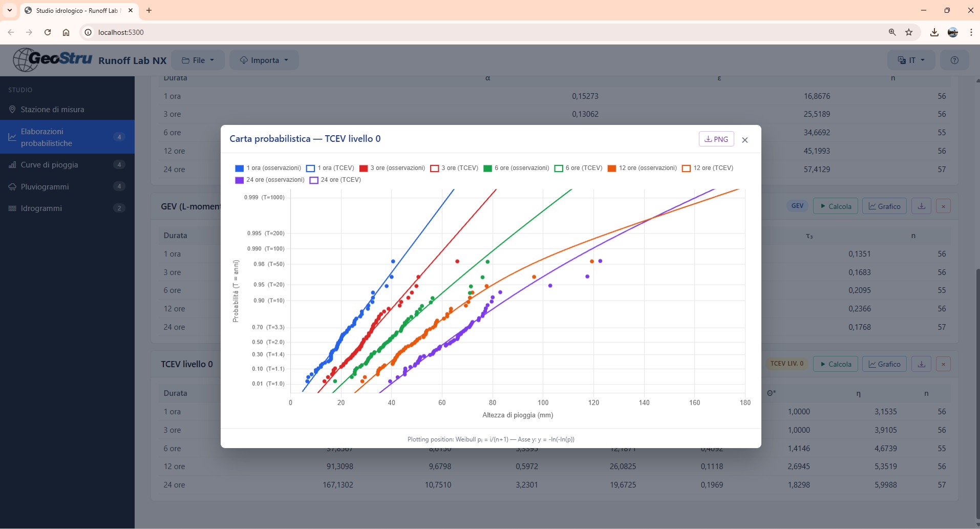
Task: Click the GeoStru logo
Action: click(53, 60)
